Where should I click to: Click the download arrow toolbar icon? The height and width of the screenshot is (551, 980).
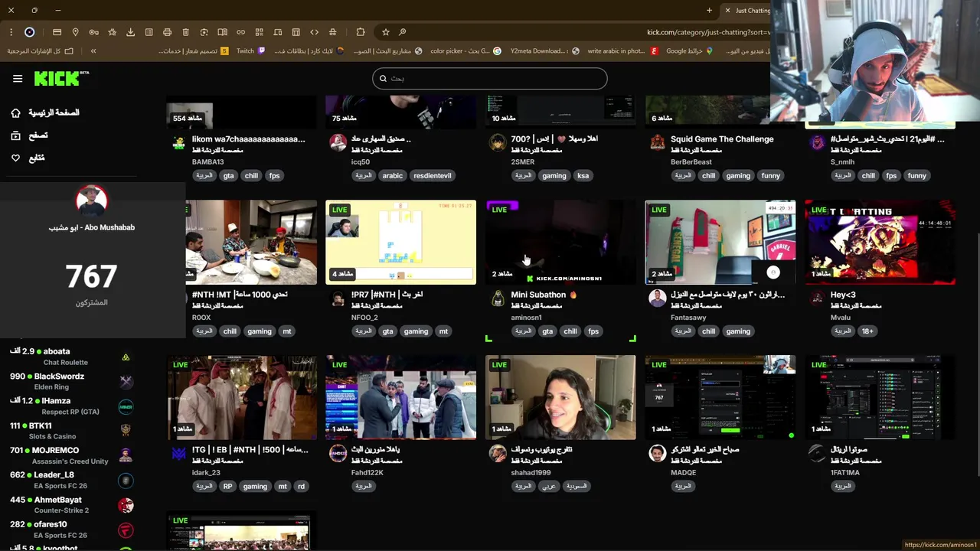(x=130, y=32)
